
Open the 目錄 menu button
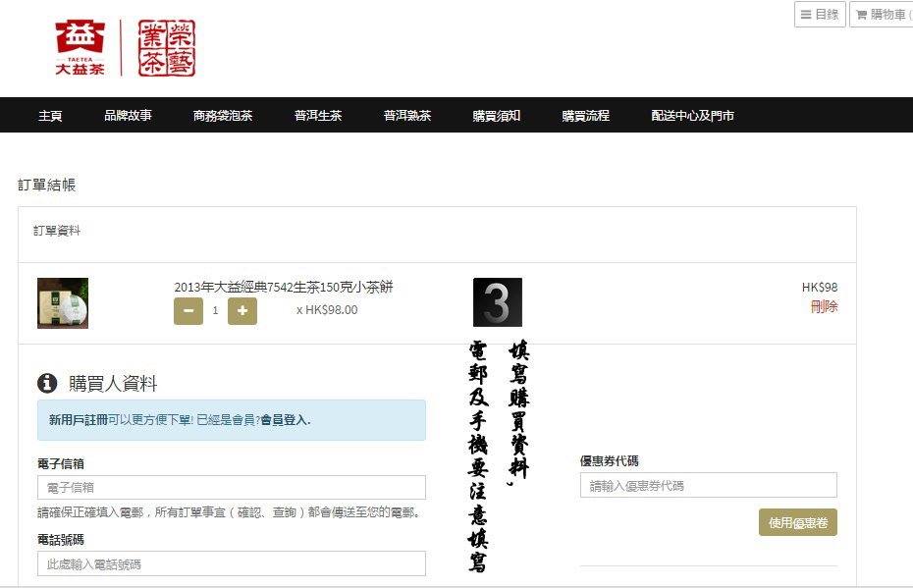tap(820, 14)
